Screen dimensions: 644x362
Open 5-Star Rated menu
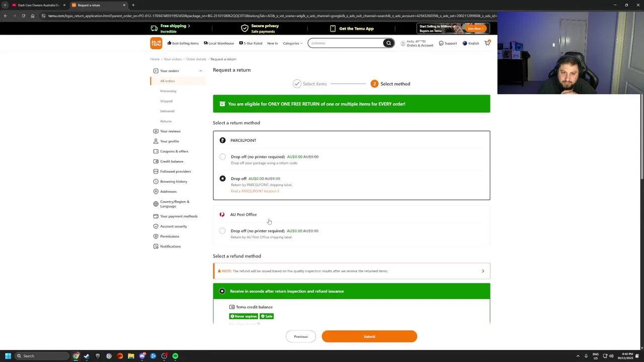[x=251, y=43]
